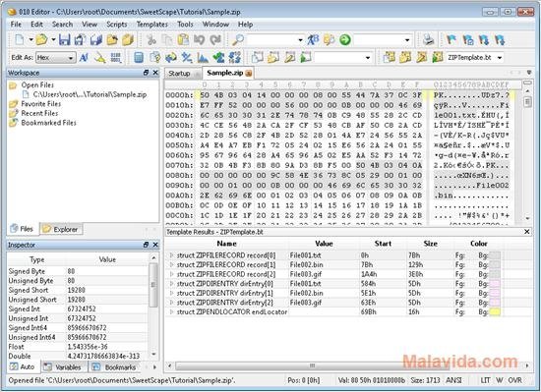The width and height of the screenshot is (541, 392).
Task: Expand struct ZIPFILERECORD record[2] row
Action: [171, 274]
